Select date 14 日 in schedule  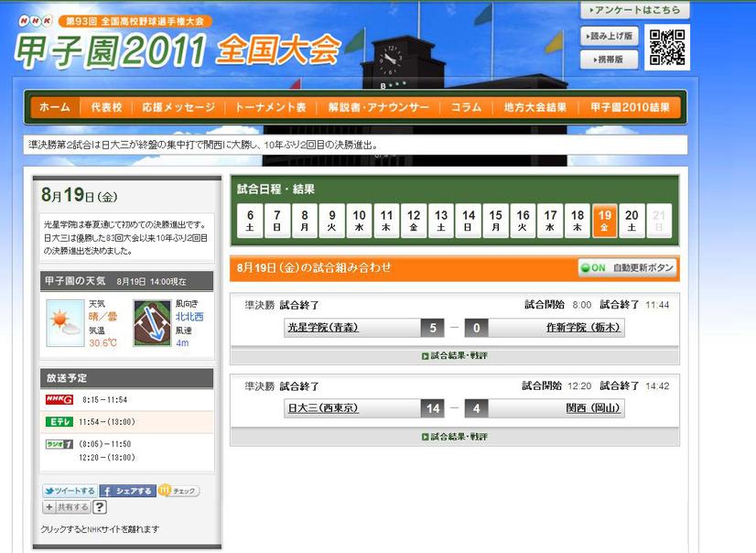coord(469,221)
